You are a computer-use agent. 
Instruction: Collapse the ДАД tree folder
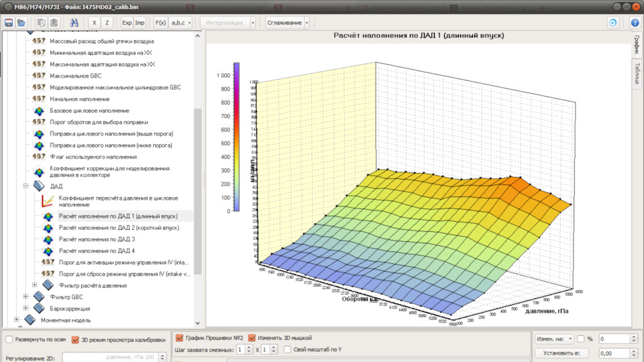(x=25, y=186)
